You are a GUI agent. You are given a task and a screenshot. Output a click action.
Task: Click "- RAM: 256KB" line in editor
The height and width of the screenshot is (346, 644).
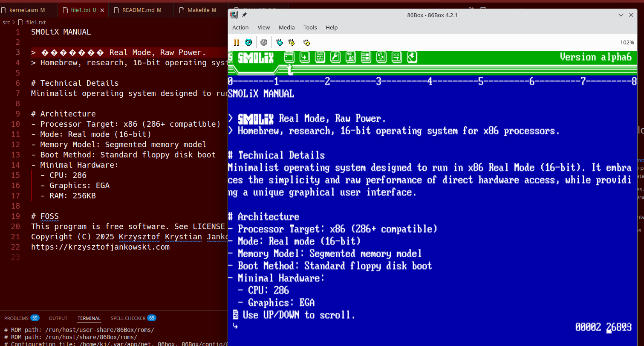tap(68, 196)
